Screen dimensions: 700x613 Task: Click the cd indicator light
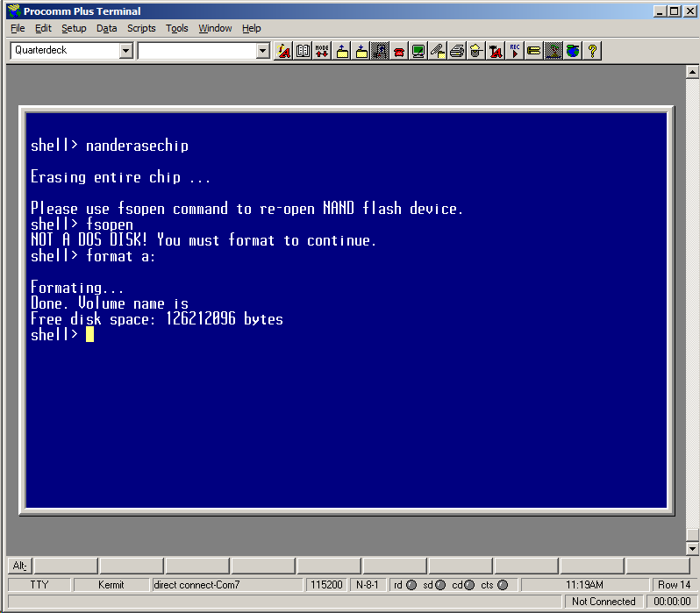click(469, 585)
